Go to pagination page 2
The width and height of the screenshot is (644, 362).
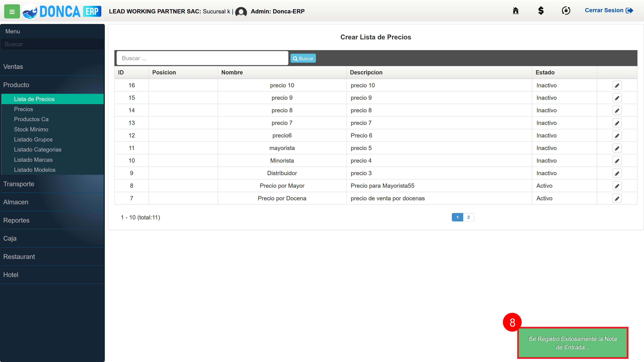pos(469,217)
